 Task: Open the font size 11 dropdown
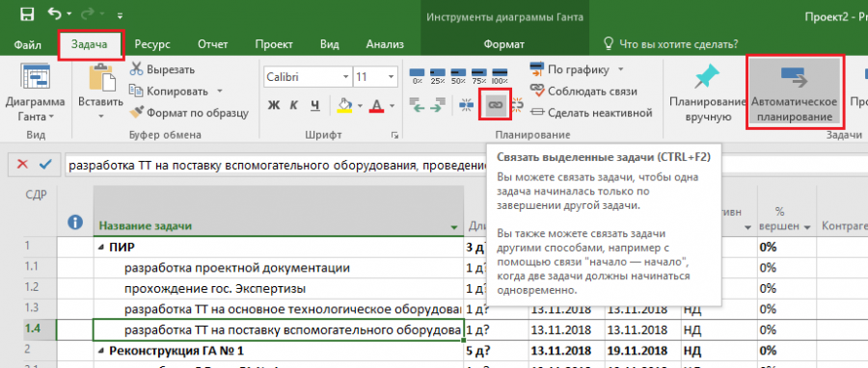click(392, 77)
